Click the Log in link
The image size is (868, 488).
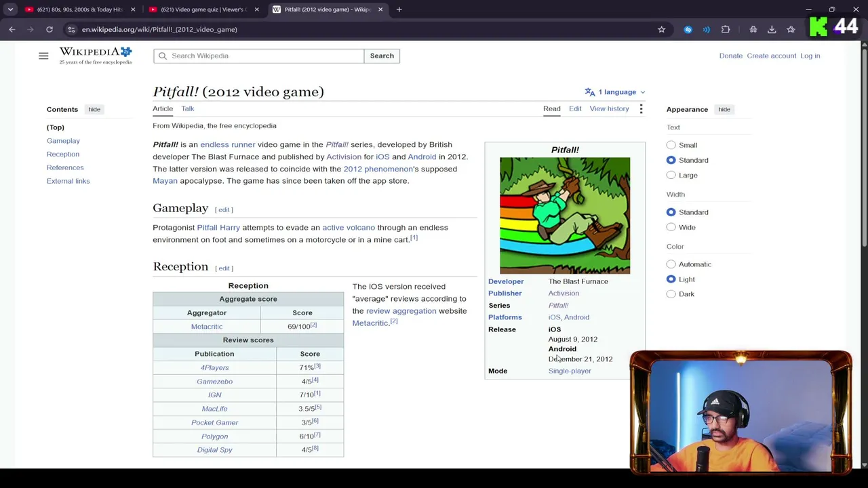(x=810, y=56)
